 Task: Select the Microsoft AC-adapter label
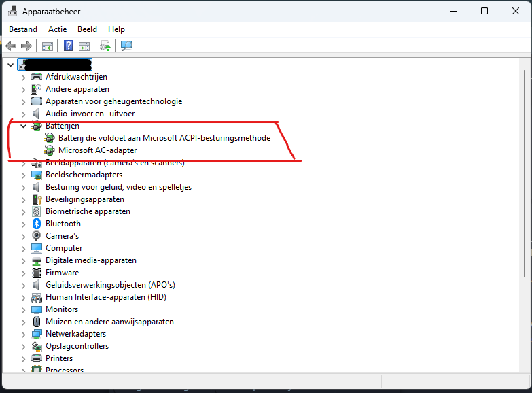(98, 150)
